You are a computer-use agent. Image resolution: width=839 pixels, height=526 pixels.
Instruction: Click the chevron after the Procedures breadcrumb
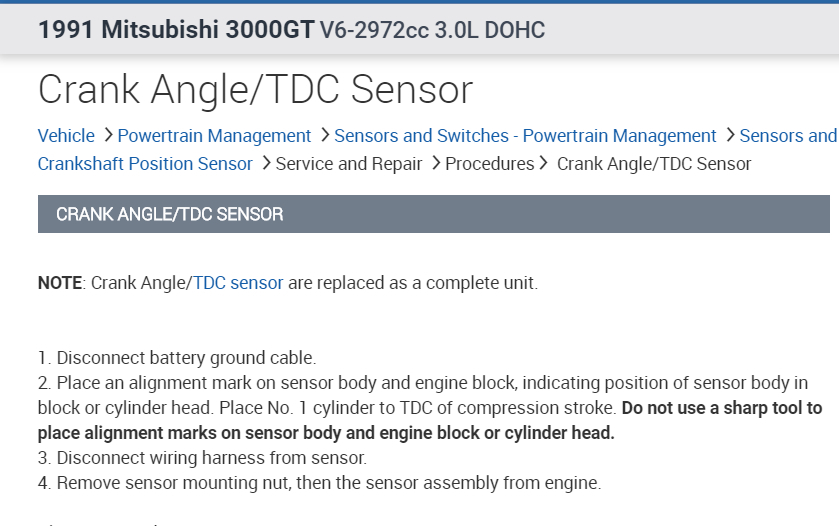point(543,163)
